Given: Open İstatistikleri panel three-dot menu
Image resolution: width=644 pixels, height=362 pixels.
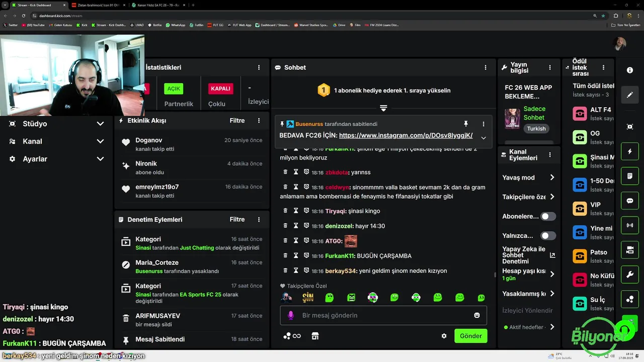Looking at the screenshot, I should pyautogui.click(x=259, y=67).
